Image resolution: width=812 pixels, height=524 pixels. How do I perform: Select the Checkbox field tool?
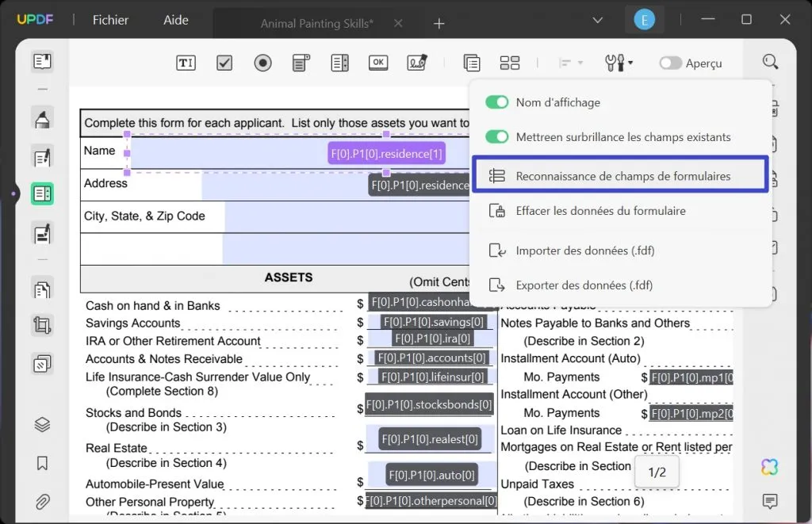224,63
